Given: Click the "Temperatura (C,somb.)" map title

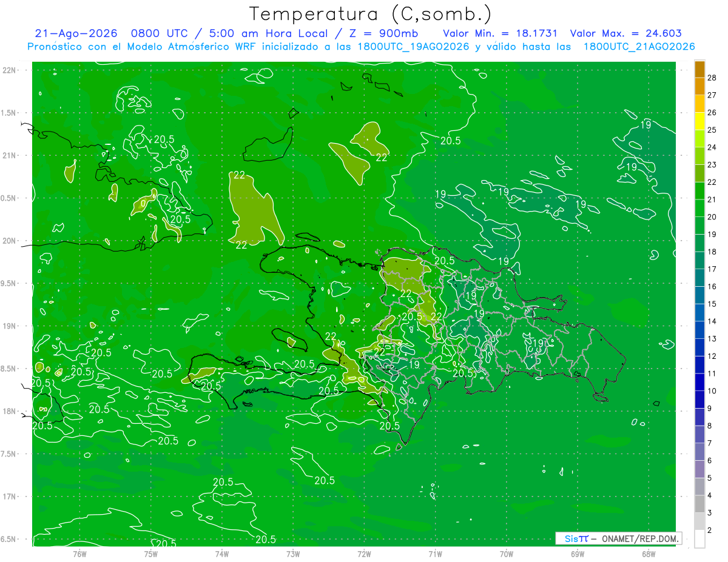Looking at the screenshot, I should pyautogui.click(x=370, y=14).
